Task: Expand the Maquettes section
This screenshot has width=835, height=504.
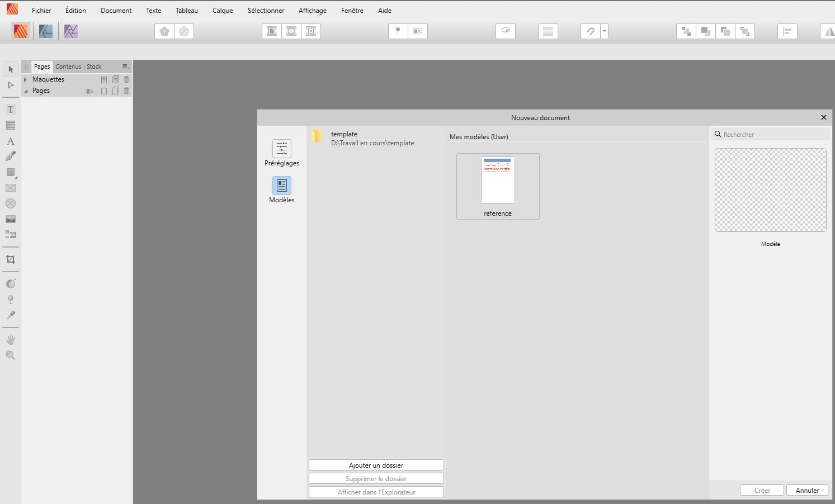Action: click(25, 79)
